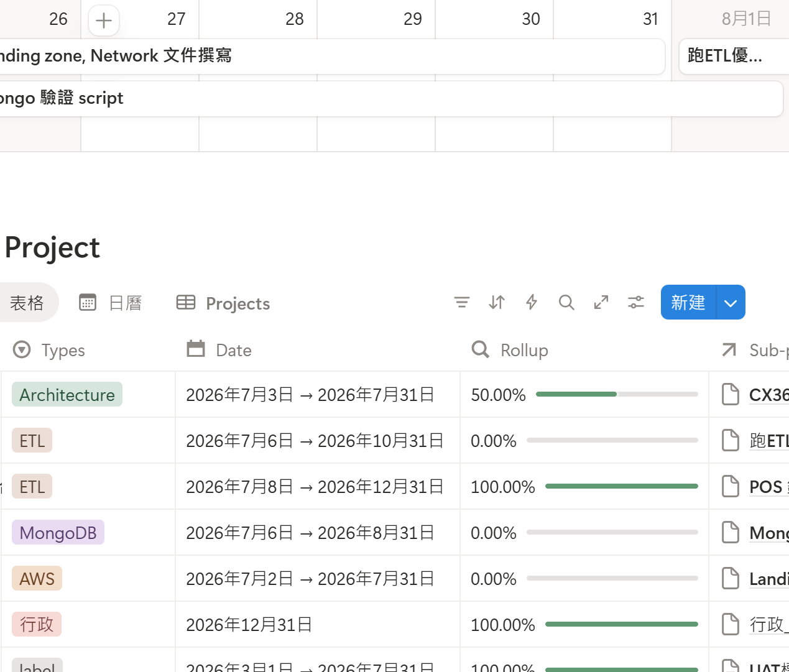Click the Architecture type tag
Viewport: 789px width, 672px height.
tap(67, 394)
